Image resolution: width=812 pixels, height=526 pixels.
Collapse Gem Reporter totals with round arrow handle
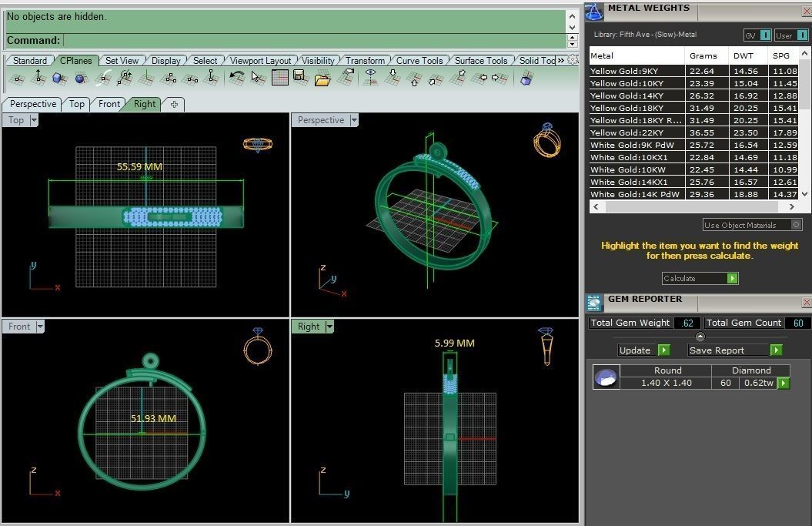tap(700, 337)
